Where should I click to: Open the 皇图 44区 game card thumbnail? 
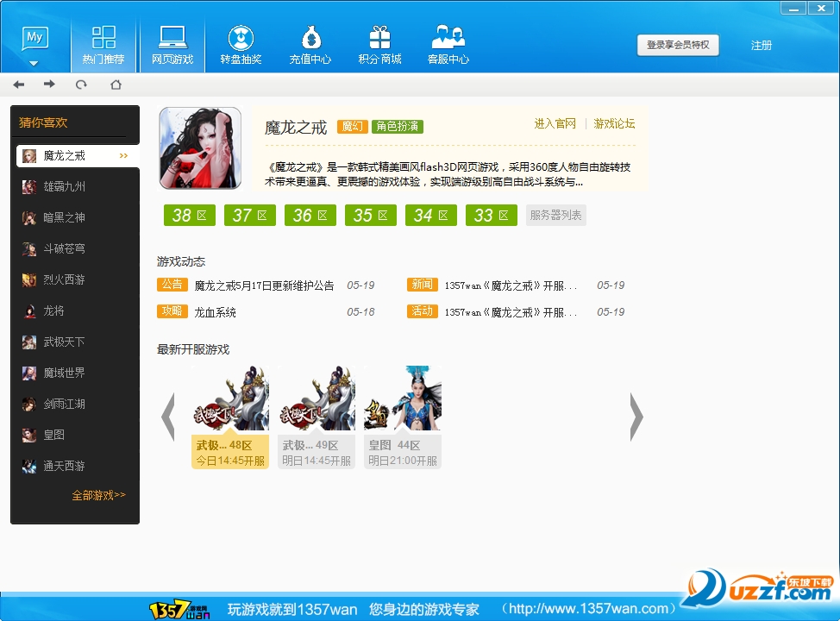(403, 398)
